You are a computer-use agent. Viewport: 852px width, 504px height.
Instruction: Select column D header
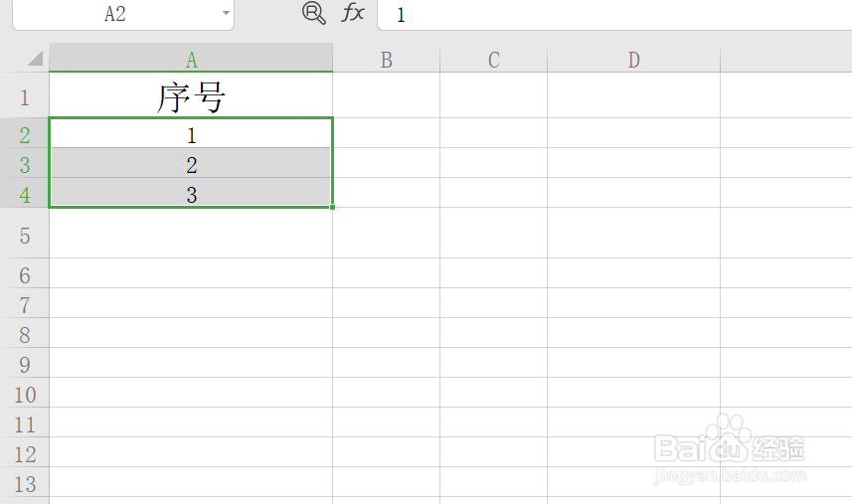tap(633, 60)
